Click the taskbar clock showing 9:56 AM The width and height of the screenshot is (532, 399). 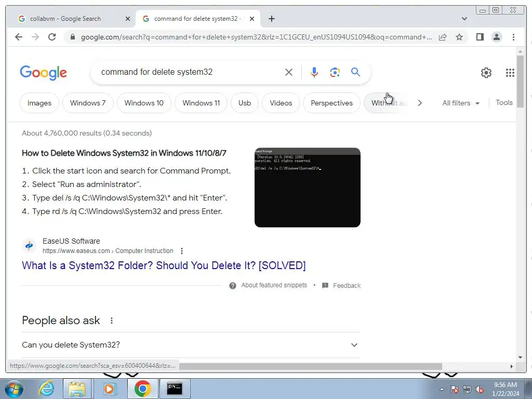[x=506, y=389]
